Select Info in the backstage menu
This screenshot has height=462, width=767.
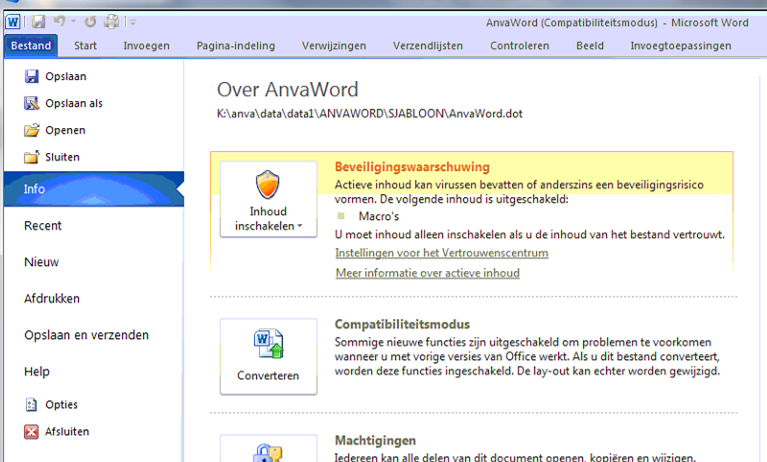tap(94, 189)
